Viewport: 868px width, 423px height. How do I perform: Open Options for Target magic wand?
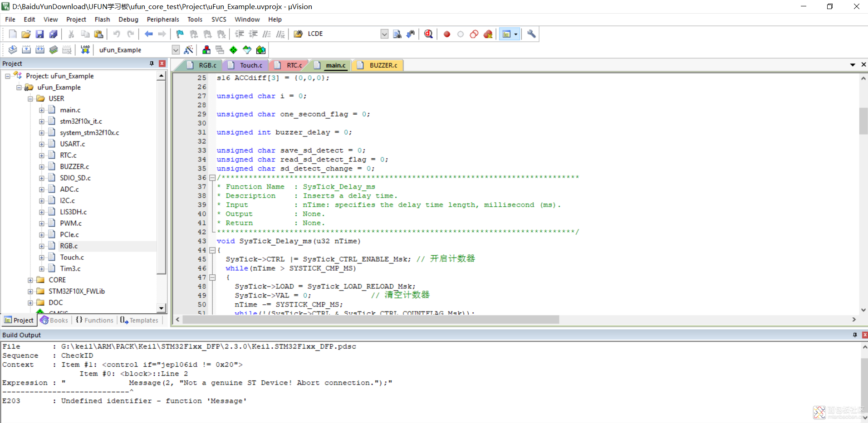(189, 50)
